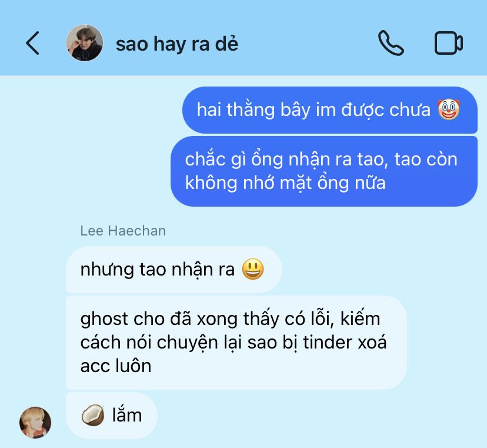
Task: Open chat details via 'sao hay ra dè' title
Action: (177, 44)
